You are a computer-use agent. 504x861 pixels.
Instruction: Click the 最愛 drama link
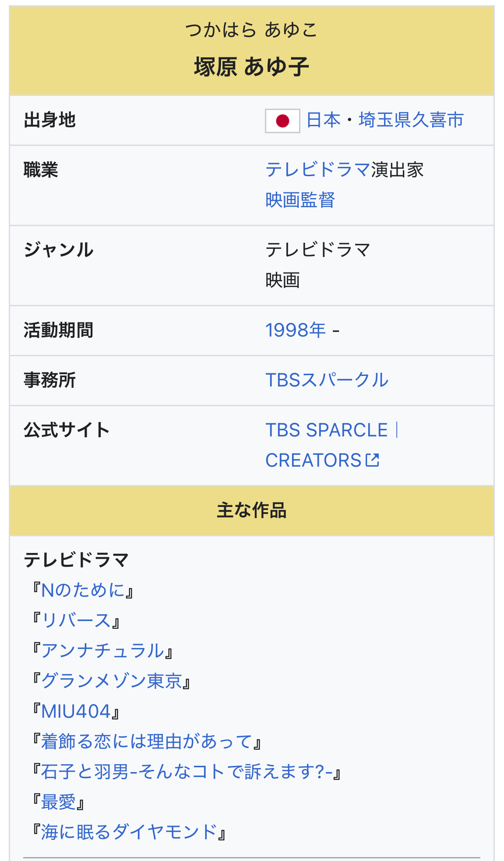pyautogui.click(x=58, y=802)
